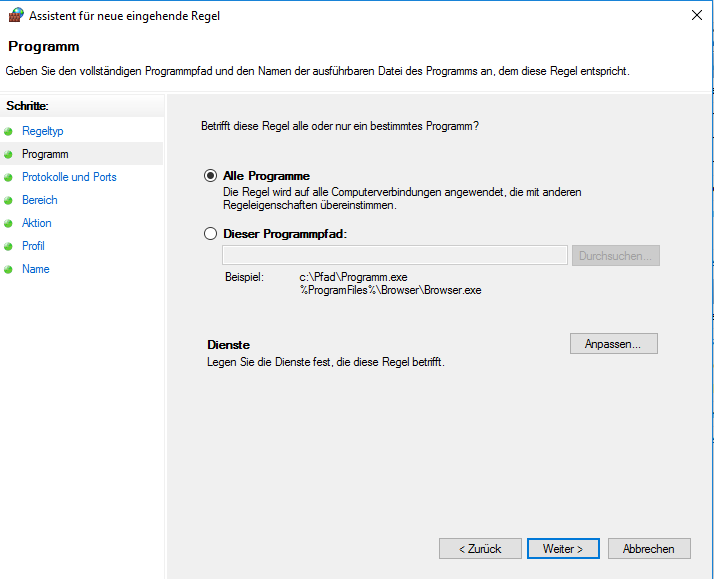
Task: Click the green bullet beside Programm step
Action: click(8, 154)
